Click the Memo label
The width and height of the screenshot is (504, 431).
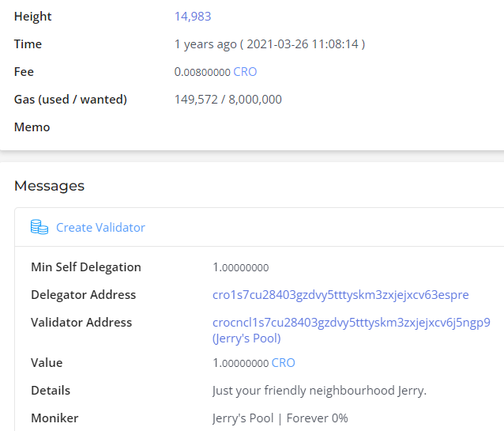coord(32,127)
